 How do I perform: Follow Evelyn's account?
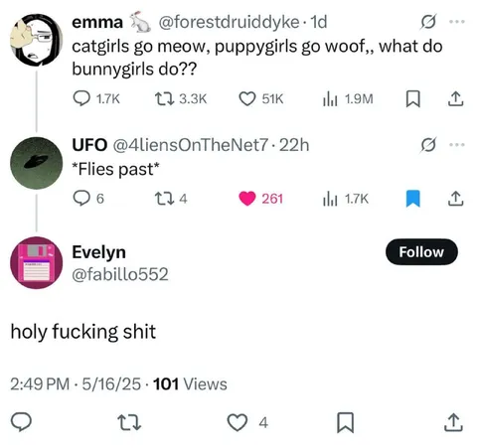421,251
